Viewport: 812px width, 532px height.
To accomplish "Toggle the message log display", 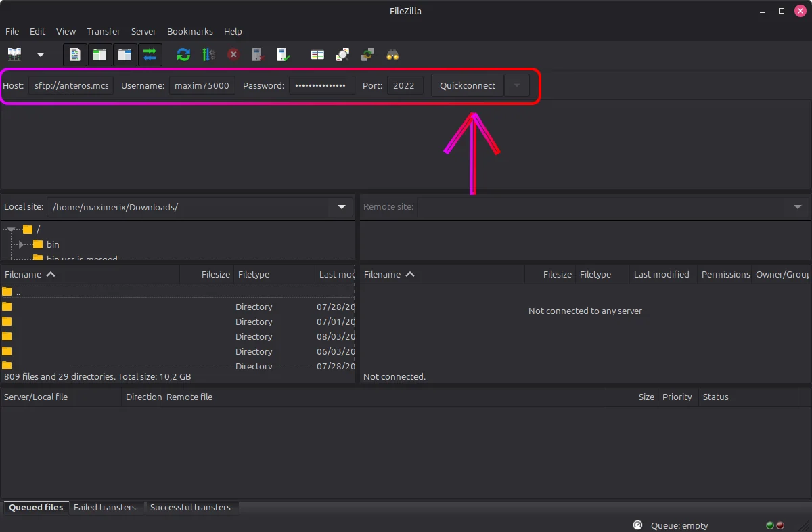I will pyautogui.click(x=74, y=54).
